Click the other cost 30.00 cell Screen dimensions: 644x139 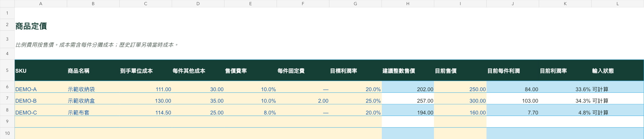coord(198,87)
